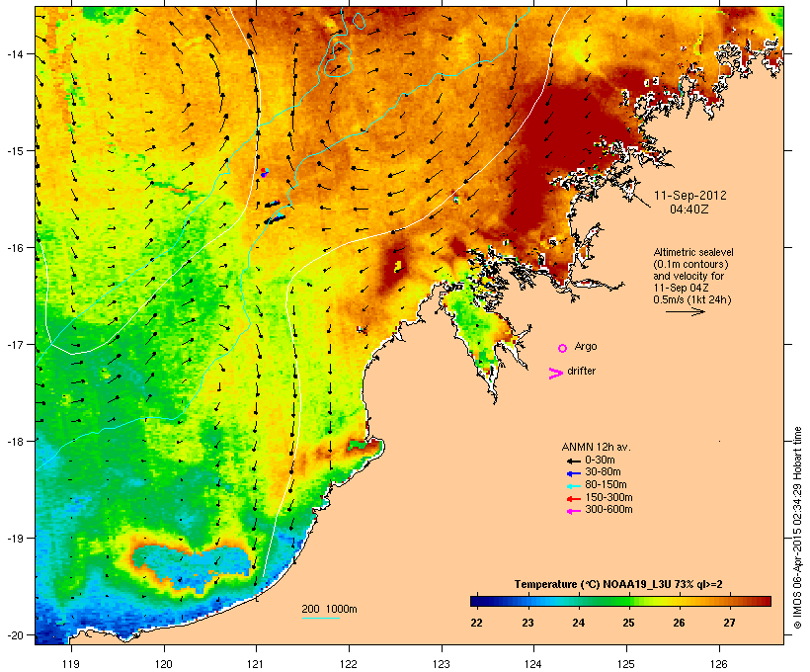The image size is (810, 672).
Task: Click the longitude label 123
Action: tap(442, 664)
